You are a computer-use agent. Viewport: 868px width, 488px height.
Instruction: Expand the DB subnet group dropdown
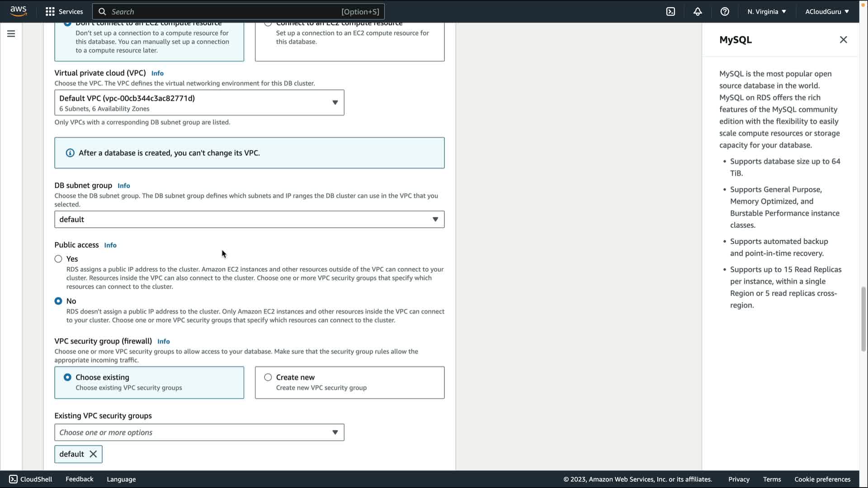249,220
